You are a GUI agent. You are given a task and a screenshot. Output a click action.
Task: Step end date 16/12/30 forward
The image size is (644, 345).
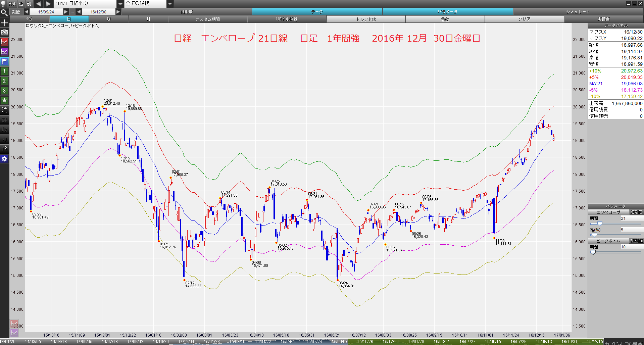pyautogui.click(x=118, y=12)
